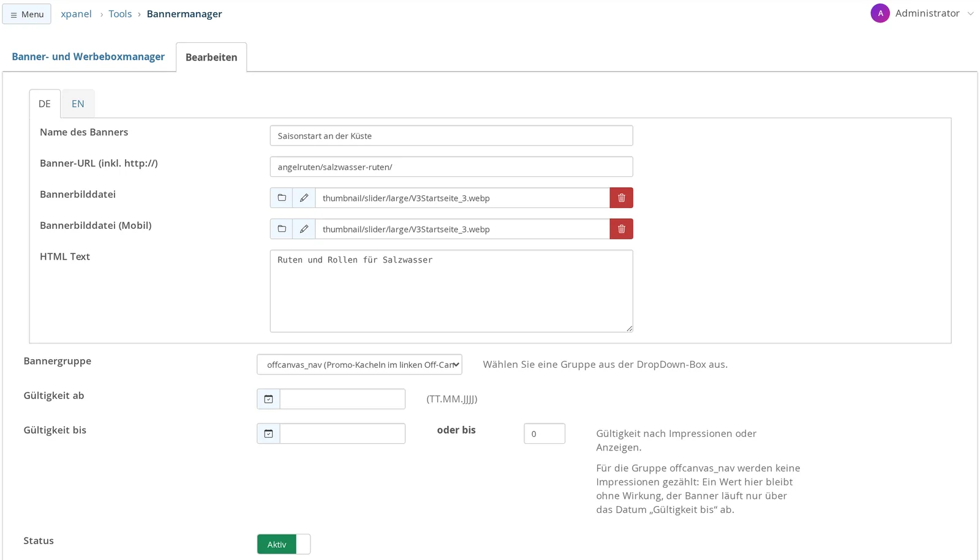
Task: Expand the Administrator account menu chevron
Action: pos(970,13)
